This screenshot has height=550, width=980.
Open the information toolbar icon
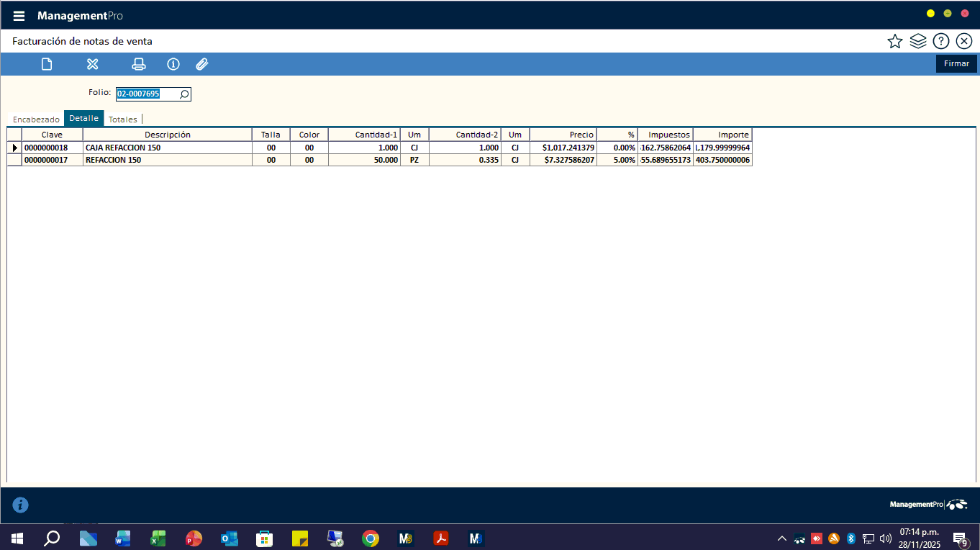tap(173, 64)
